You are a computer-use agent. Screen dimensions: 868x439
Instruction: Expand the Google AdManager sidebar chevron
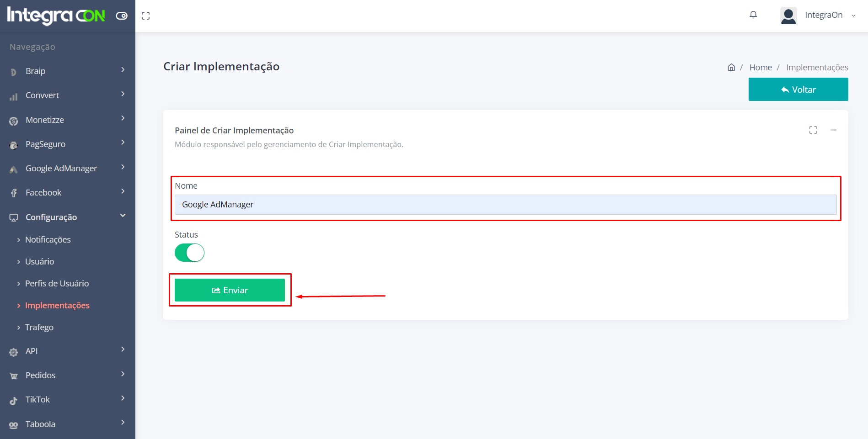[x=123, y=167]
